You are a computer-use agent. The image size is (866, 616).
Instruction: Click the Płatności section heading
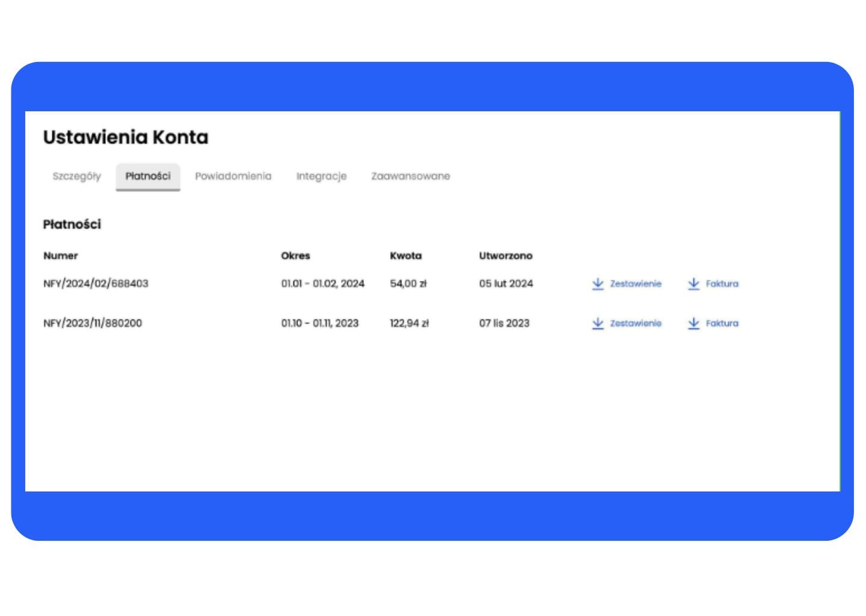[72, 224]
